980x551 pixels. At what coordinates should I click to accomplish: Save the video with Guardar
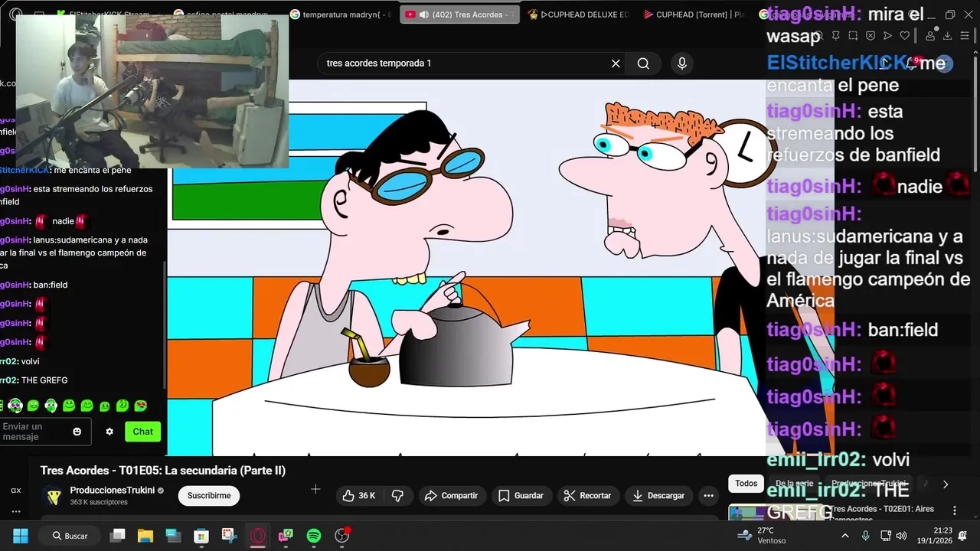(521, 496)
